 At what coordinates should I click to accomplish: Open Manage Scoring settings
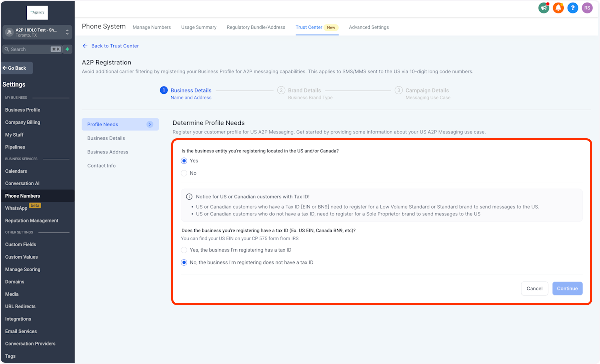[x=23, y=269]
